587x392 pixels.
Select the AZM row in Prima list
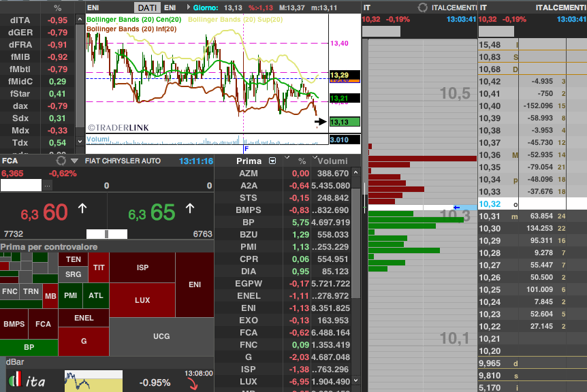coord(283,173)
